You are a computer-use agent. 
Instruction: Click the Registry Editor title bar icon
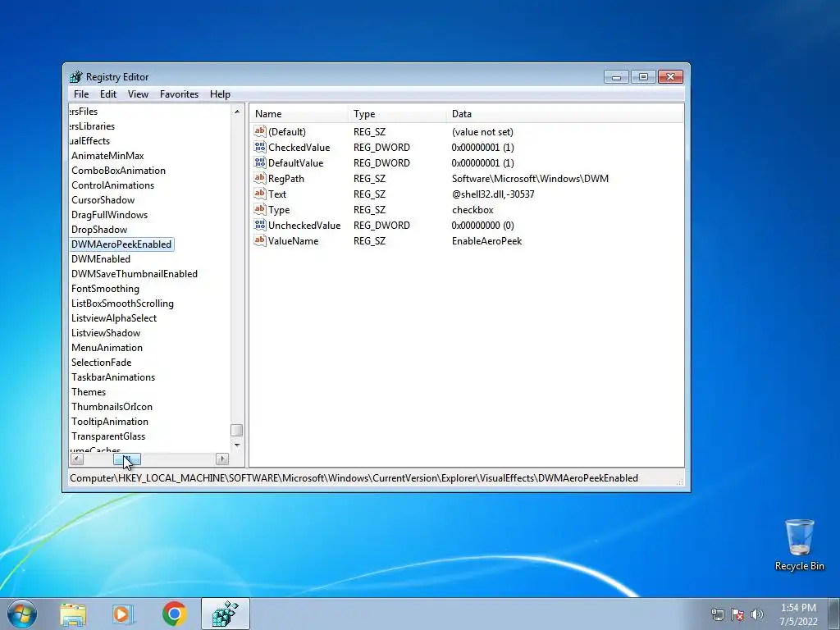coord(76,76)
